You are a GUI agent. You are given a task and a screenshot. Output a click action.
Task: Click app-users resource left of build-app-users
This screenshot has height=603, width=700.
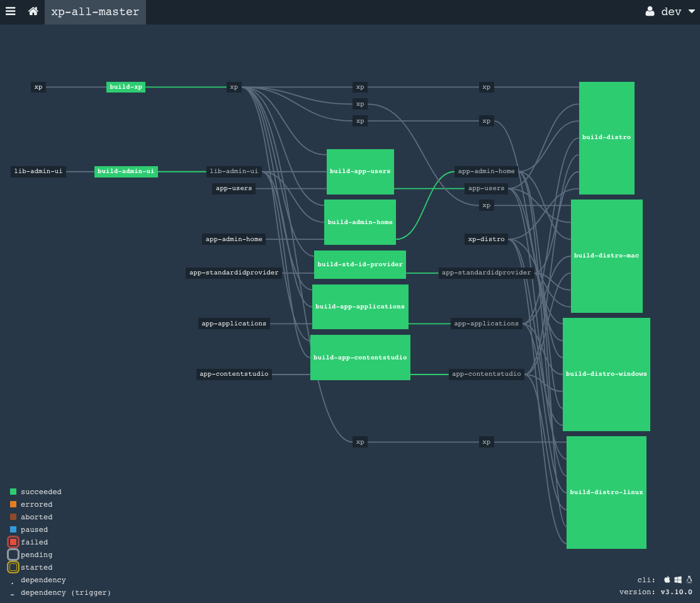234,188
